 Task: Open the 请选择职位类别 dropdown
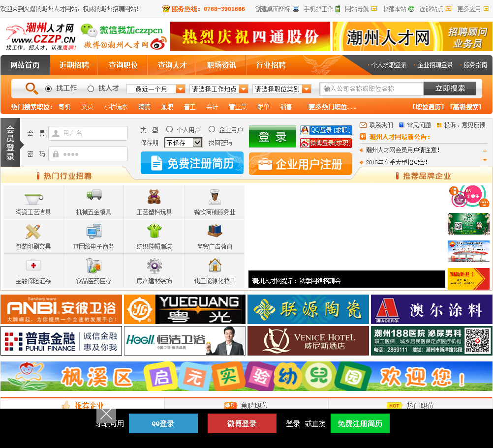click(282, 89)
